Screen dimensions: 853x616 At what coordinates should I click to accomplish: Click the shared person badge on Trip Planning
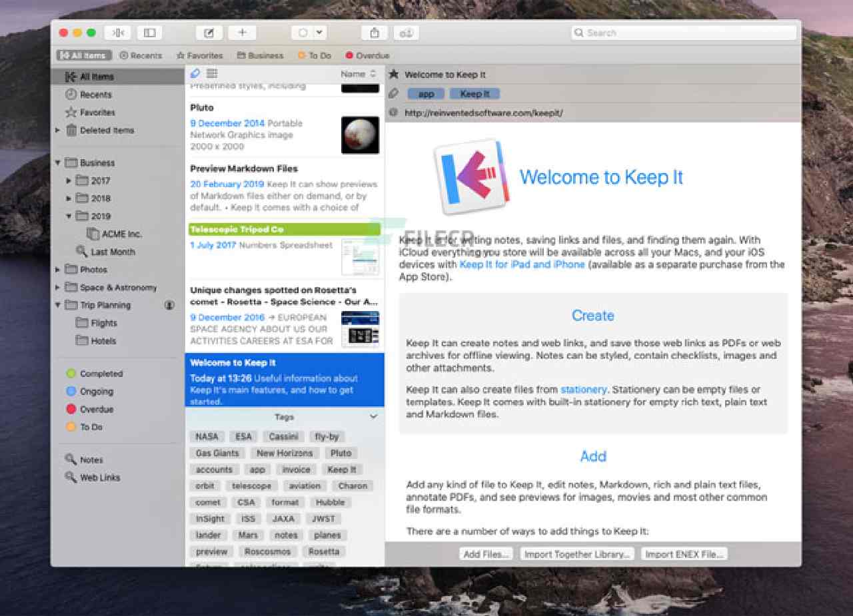(x=169, y=305)
